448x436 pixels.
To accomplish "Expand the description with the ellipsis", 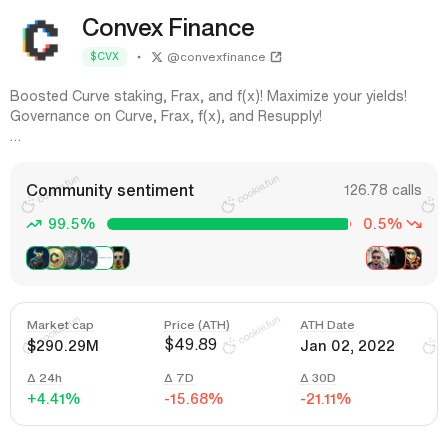I will pos(15,139).
